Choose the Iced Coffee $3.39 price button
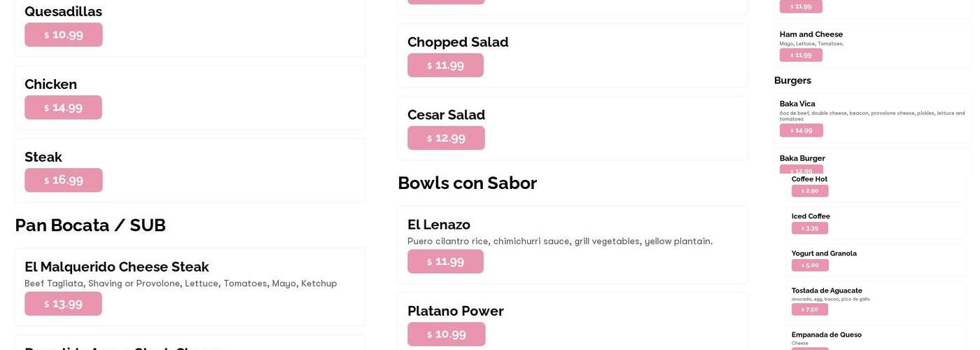The width and height of the screenshot is (980, 350). click(x=809, y=228)
